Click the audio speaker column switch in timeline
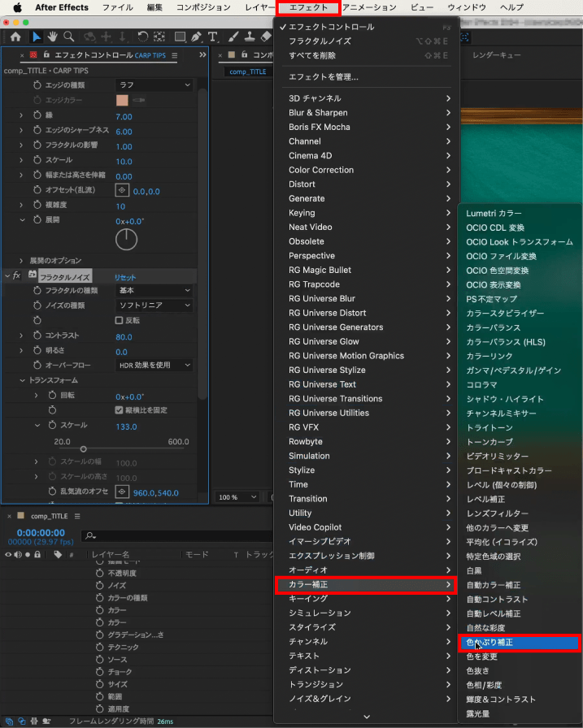Image resolution: width=583 pixels, height=728 pixels. [18, 554]
